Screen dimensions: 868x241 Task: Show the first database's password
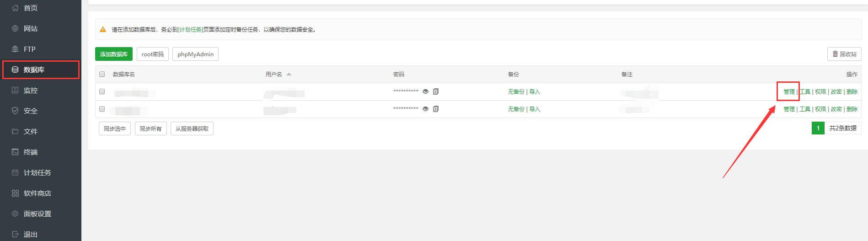[425, 91]
